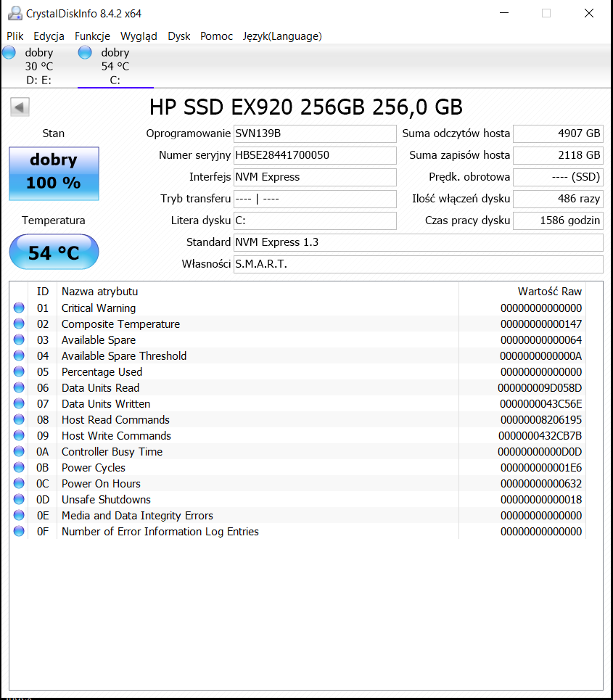Screen dimensions: 613x700
Task: Click the Interfejs field NVM Express
Action: coord(315,177)
